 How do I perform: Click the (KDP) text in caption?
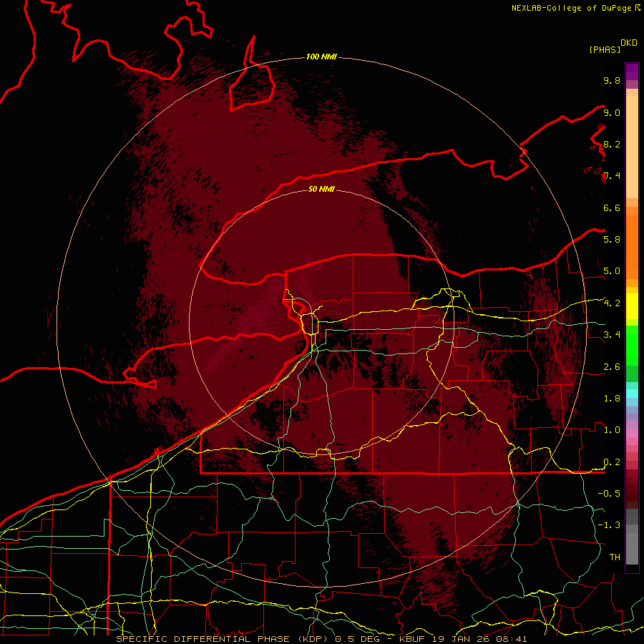pyautogui.click(x=313, y=639)
